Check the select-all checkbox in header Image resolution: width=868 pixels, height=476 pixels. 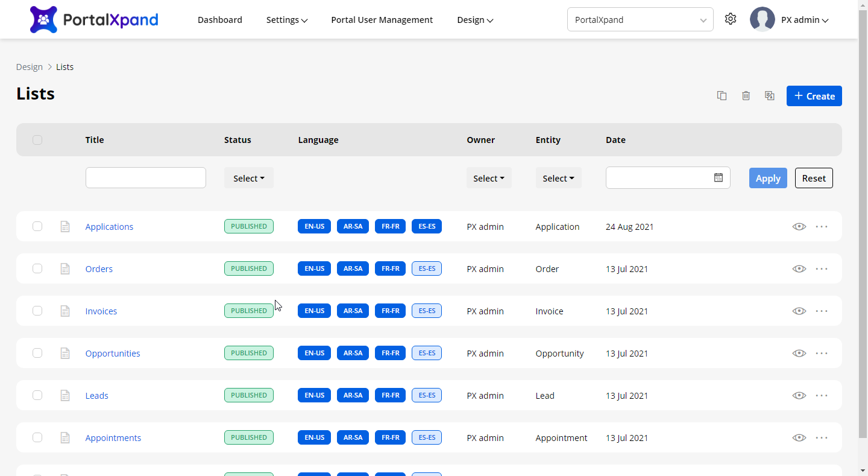[37, 140]
